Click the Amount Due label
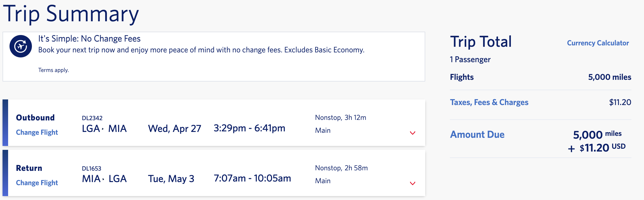This screenshot has width=644, height=200. click(x=478, y=134)
